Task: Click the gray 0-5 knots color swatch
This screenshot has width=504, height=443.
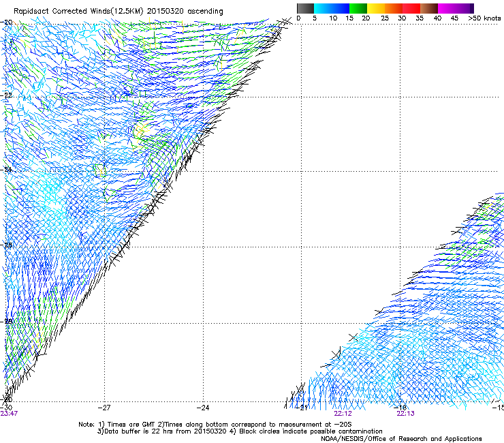Action: 305,8
